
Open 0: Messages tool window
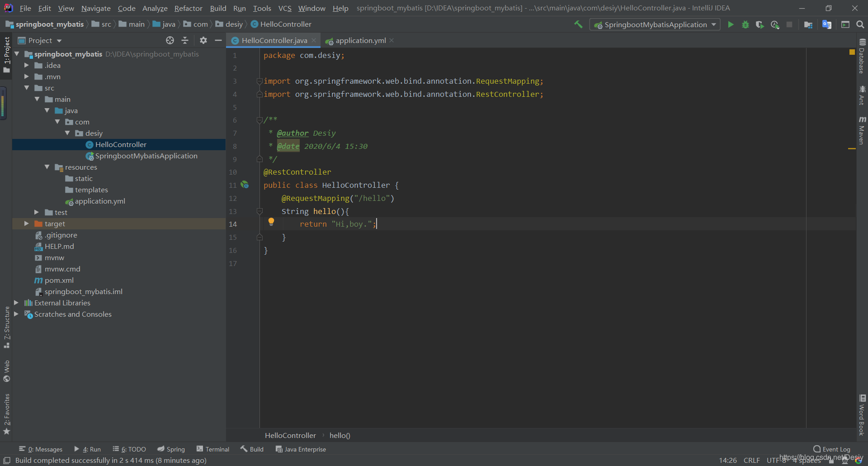point(41,449)
